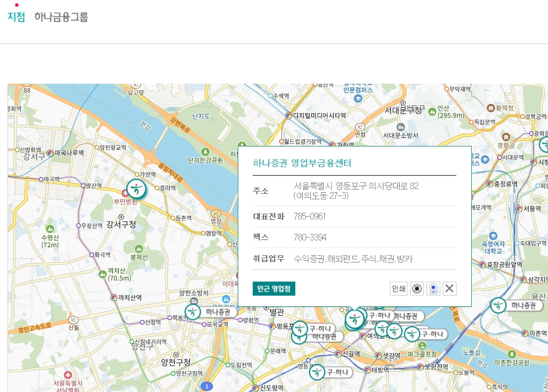548x392 pixels.
Task: Click the 충정로역 station icon
Action: point(490,184)
